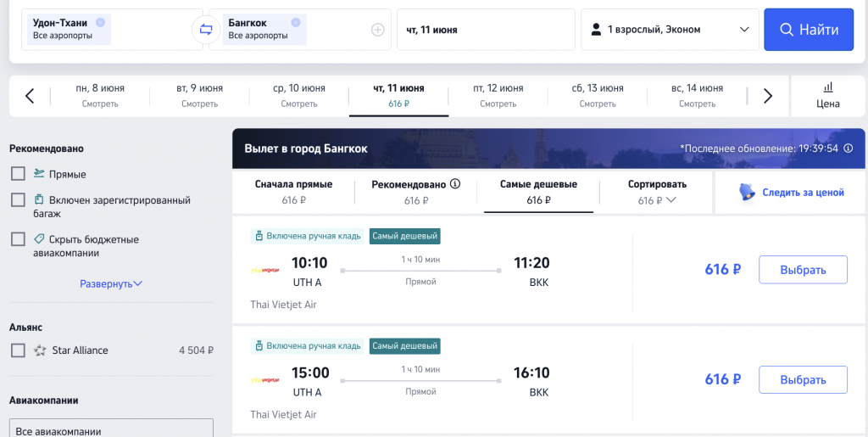Screen dimensions: 868x437
Task: Show previous dates with the left arrow
Action: 30,96
